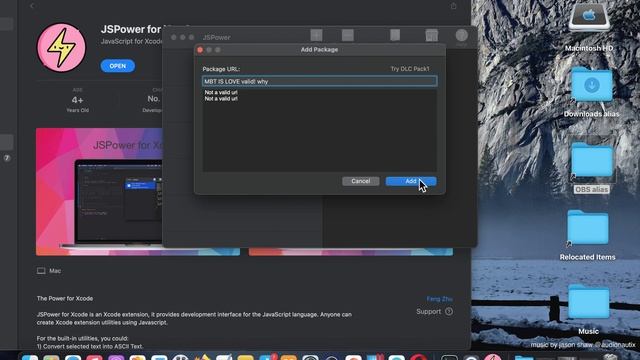Click the Try DLC Pack1 link

point(410,69)
